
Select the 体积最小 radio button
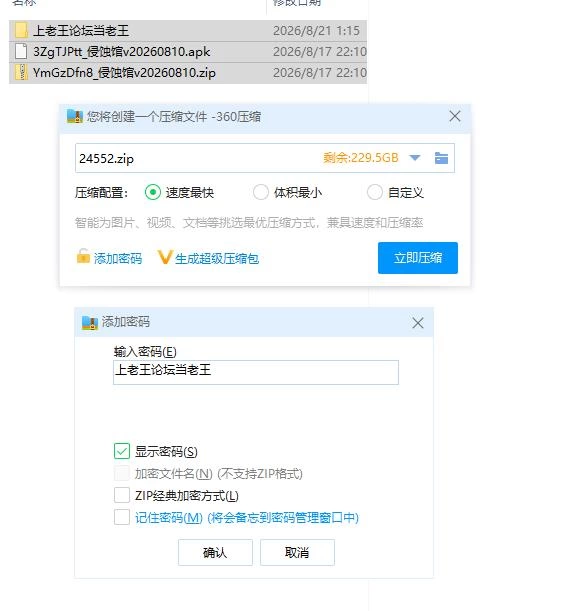tap(261, 192)
